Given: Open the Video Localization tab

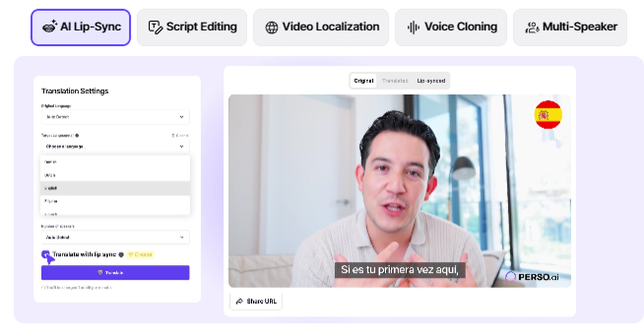Looking at the screenshot, I should coord(321,27).
